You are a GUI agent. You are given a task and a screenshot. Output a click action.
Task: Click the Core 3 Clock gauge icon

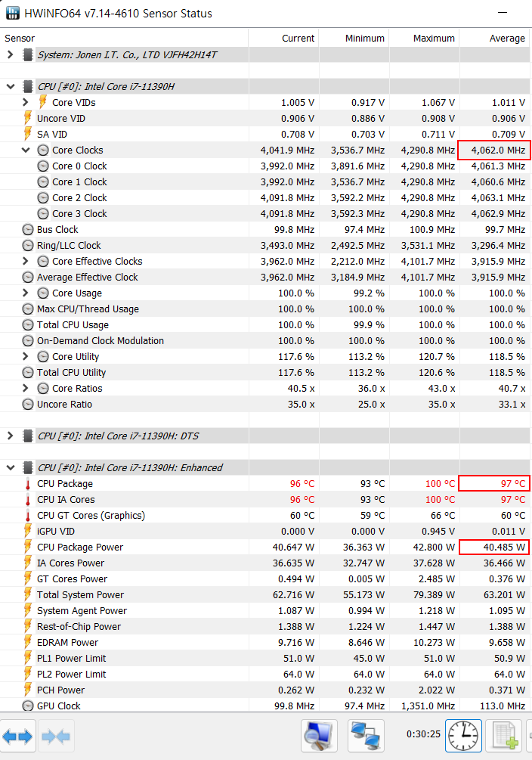pos(43,214)
